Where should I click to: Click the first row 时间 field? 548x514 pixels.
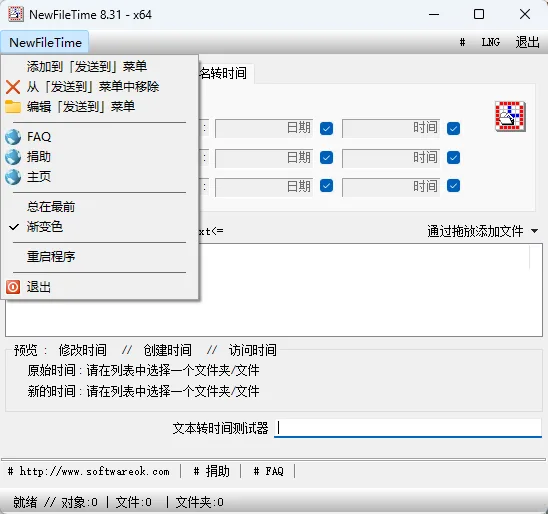pos(391,128)
